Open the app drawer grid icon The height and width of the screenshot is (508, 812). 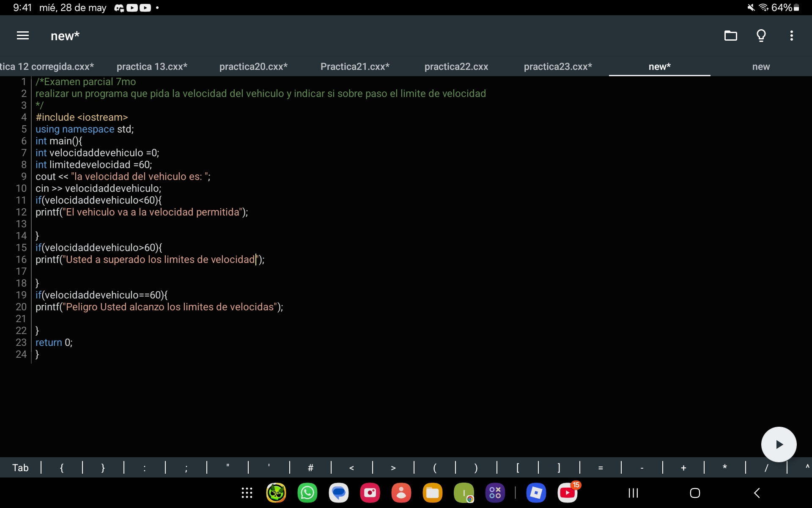247,493
